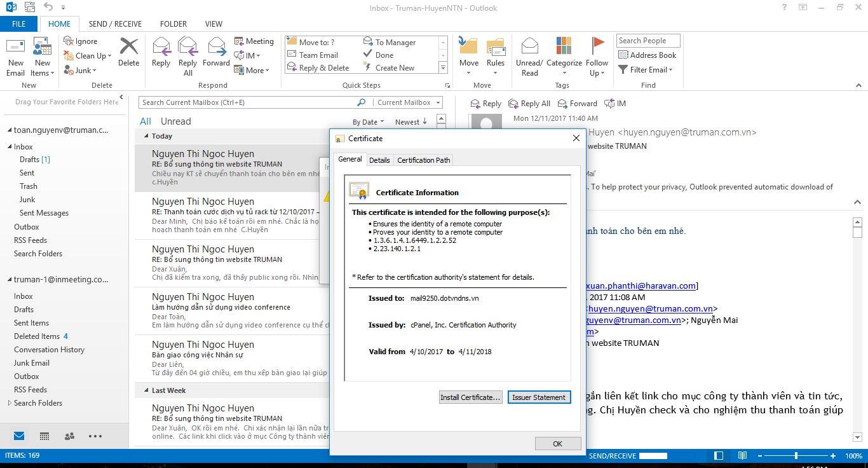Switch to VIEW ribbon tab
Image resolution: width=868 pixels, height=468 pixels.
pyautogui.click(x=214, y=24)
